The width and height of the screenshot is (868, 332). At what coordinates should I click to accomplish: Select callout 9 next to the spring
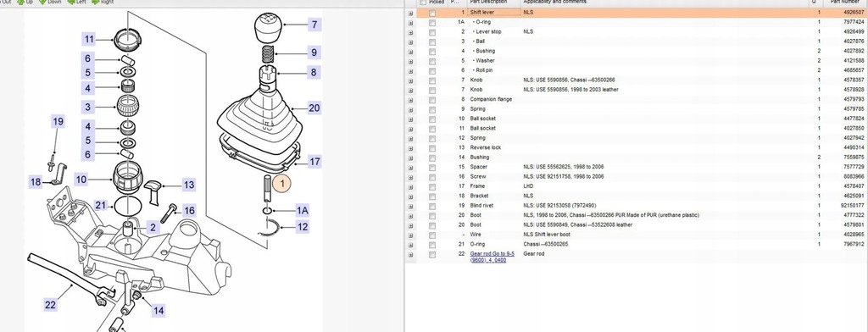click(x=314, y=53)
